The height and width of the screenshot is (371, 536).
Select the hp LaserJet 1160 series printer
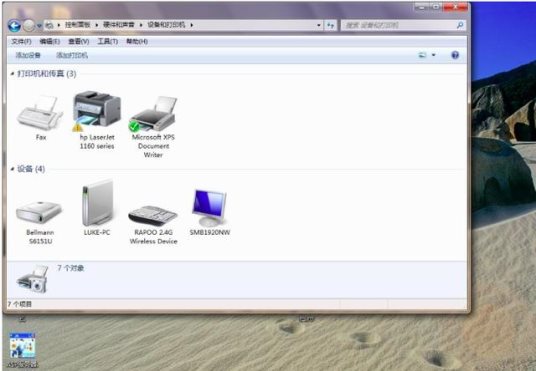tap(97, 120)
